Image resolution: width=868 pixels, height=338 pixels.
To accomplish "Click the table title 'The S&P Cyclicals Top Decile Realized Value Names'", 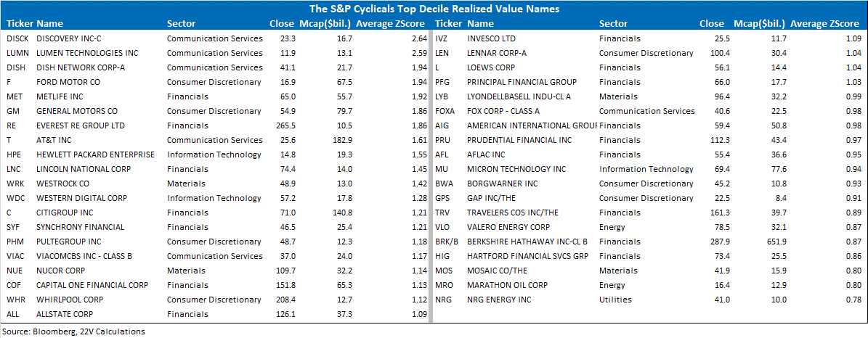I will [434, 9].
